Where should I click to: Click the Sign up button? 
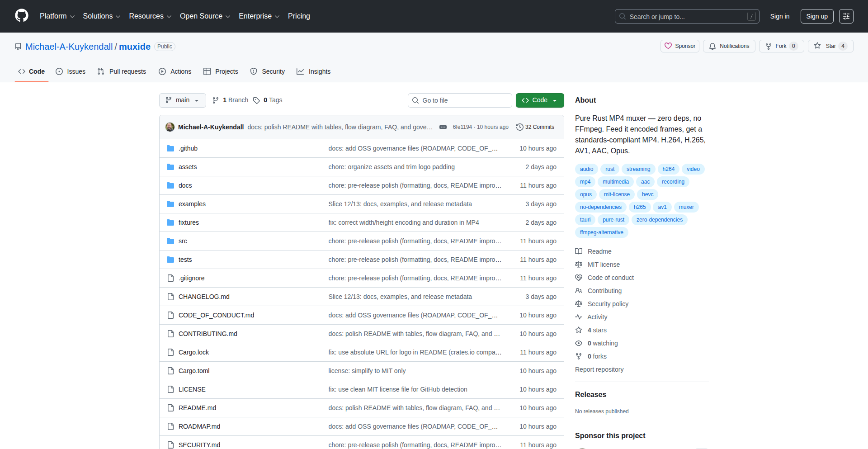tap(816, 16)
